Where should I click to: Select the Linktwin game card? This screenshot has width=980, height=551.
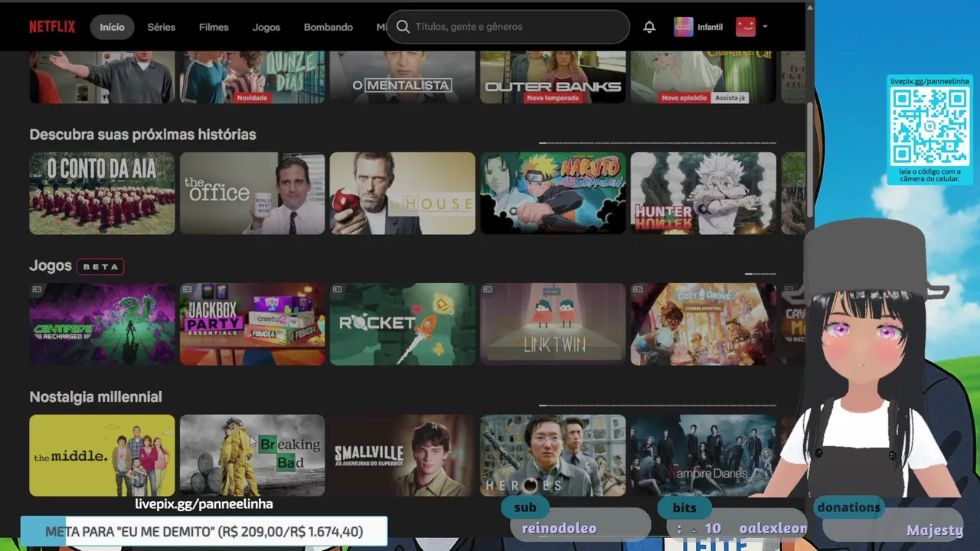point(553,324)
